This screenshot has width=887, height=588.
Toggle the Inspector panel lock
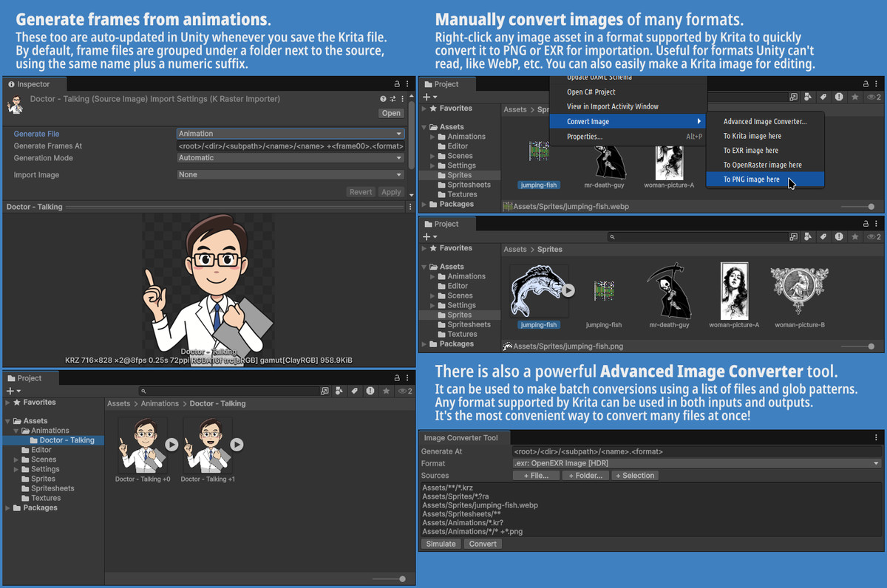[397, 84]
